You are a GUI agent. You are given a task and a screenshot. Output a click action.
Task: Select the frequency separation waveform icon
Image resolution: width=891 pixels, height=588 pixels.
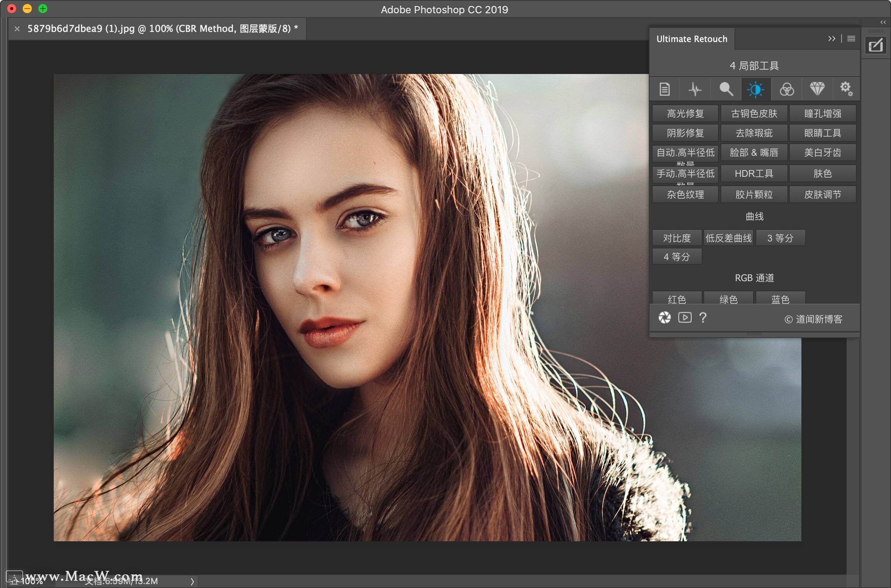695,89
